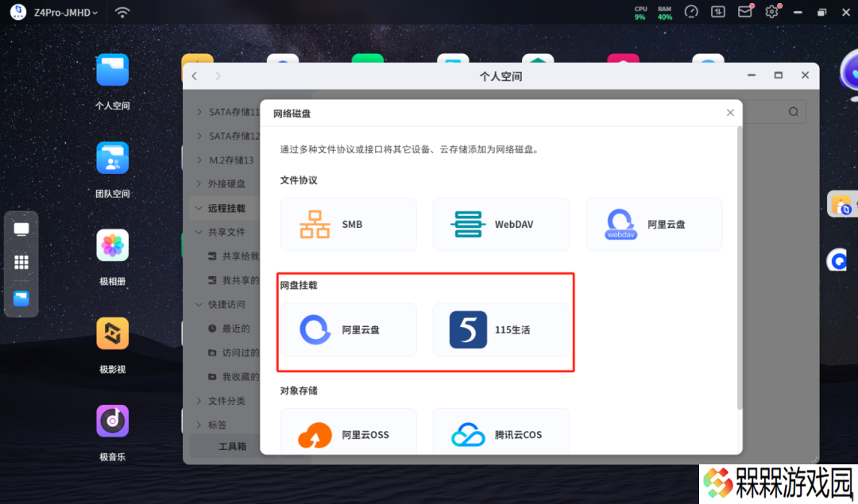This screenshot has width=858, height=504.
Task: Expand the 外接硬盘 tree node
Action: [199, 183]
